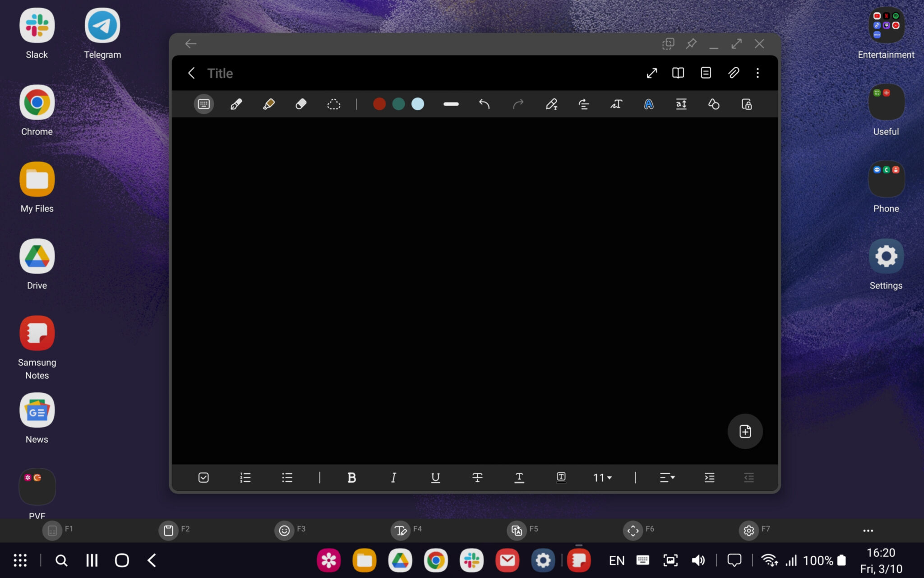Open the Samsung Notes app from the taskbar
This screenshot has width=924, height=578.
coord(579,560)
